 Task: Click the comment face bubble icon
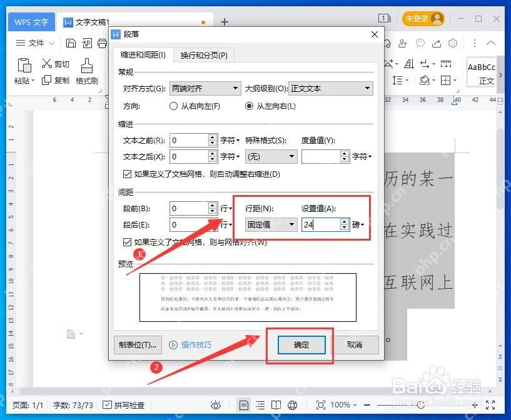[x=420, y=43]
